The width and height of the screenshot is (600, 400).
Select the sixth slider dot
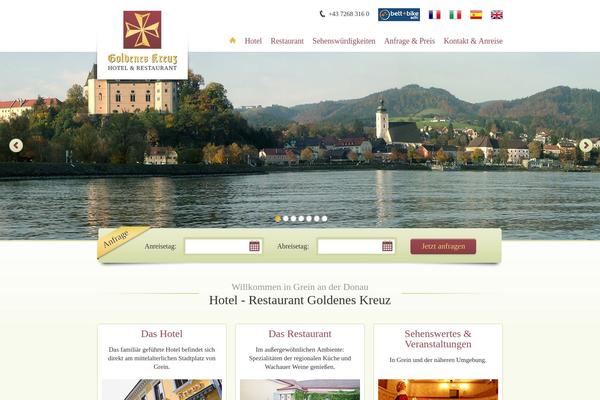click(x=316, y=219)
